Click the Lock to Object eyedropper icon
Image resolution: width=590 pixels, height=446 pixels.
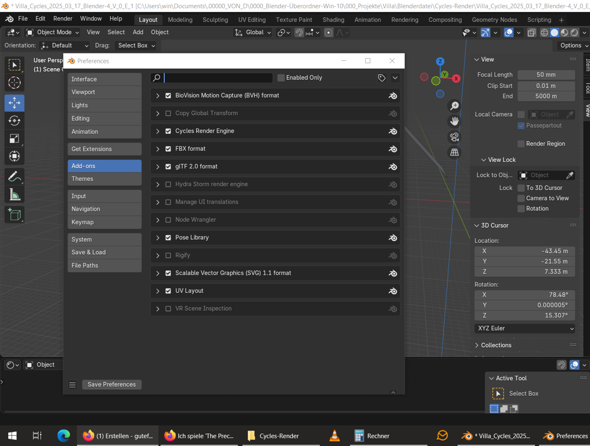coord(570,175)
